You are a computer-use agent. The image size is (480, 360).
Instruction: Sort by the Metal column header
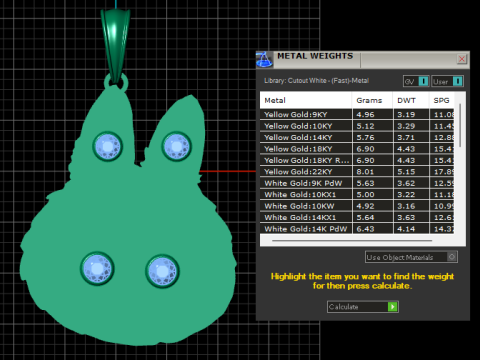coord(306,100)
